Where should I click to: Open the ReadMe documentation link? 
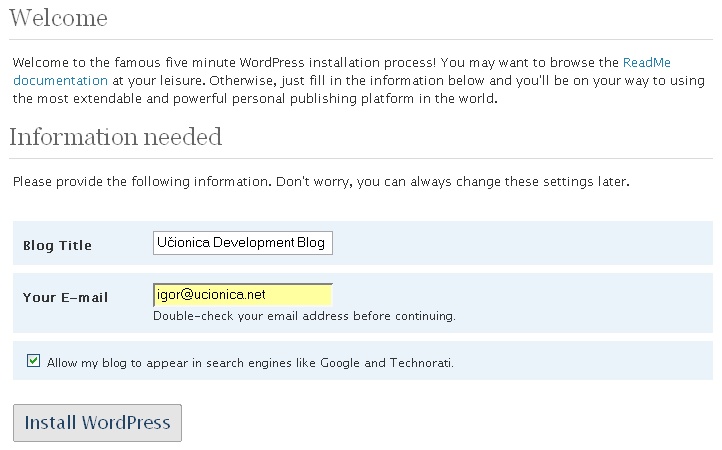tap(646, 63)
